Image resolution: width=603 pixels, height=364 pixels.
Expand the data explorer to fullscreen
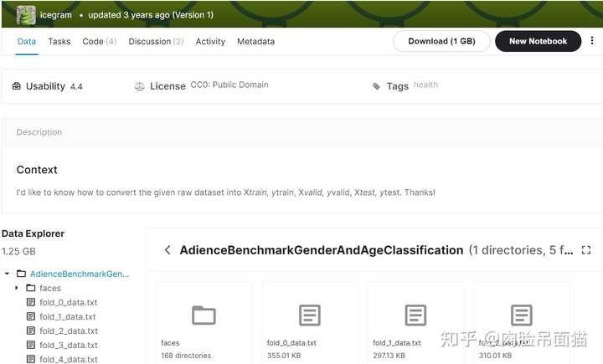586,250
